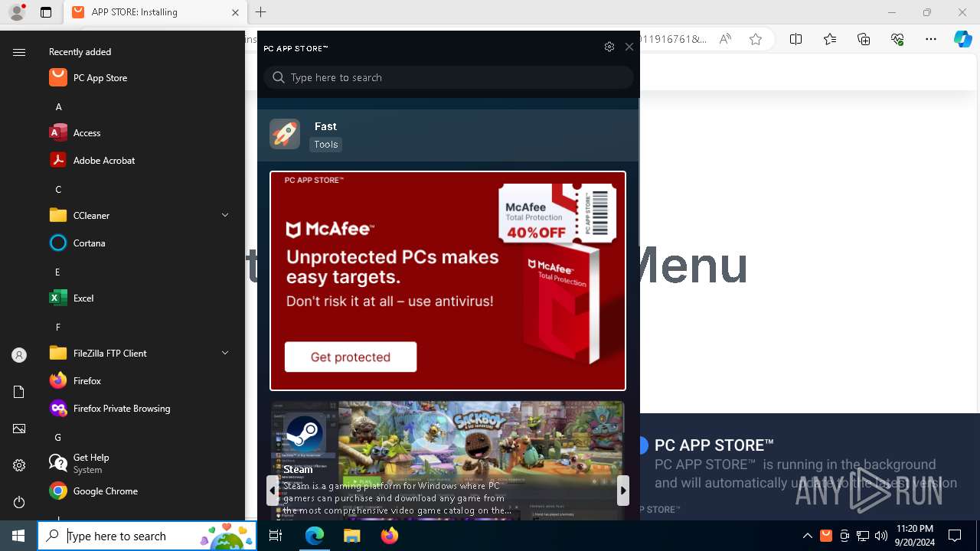Viewport: 980px width, 551px height.
Task: Enable Edge split screen
Action: 795,39
